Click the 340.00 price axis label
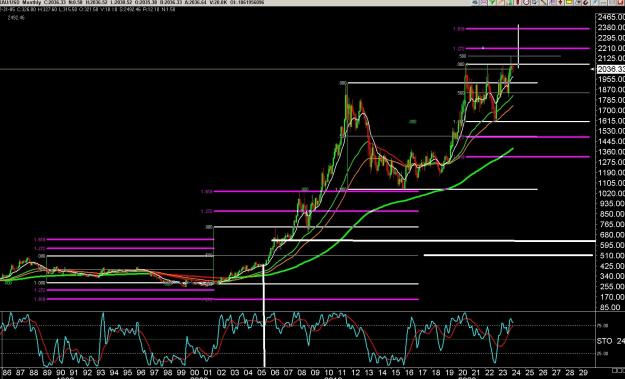Image resolution: width=625 pixels, height=379 pixels. [x=611, y=276]
